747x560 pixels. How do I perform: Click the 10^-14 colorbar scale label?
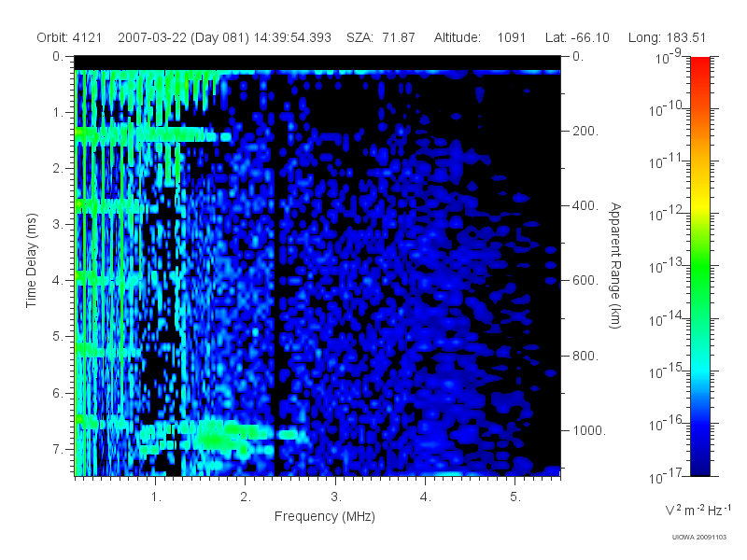(668, 318)
